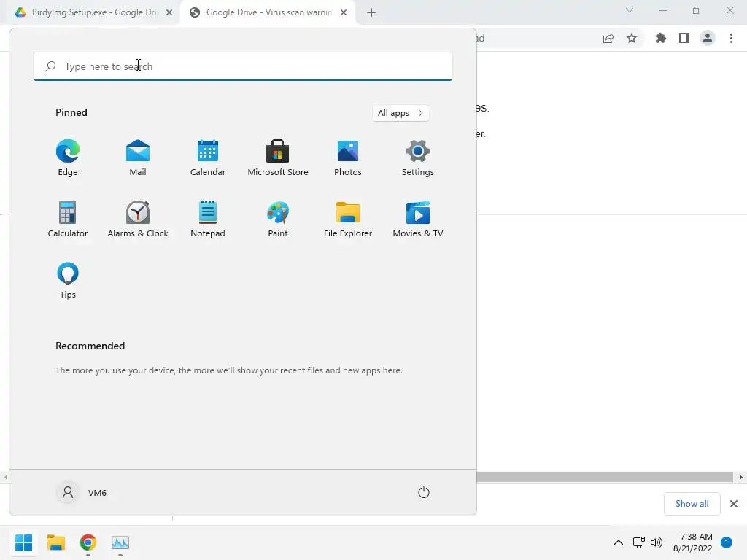Open the monitor app on the taskbar
Screen dimensions: 747x560
point(120,542)
